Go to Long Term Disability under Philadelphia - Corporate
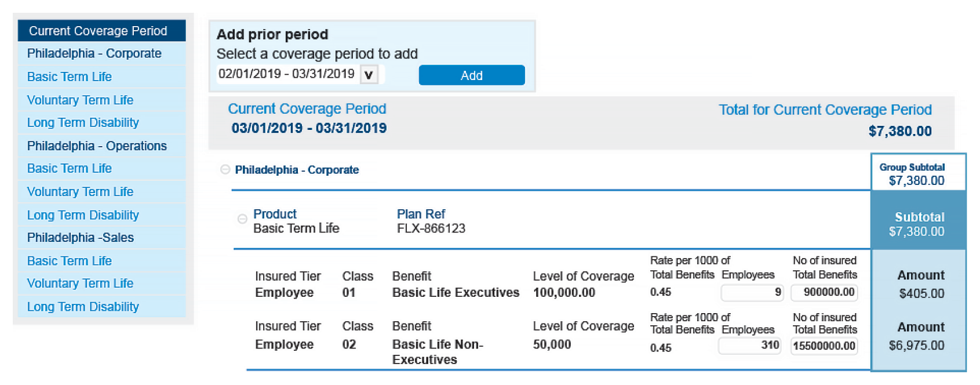980x385 pixels. coord(83,122)
